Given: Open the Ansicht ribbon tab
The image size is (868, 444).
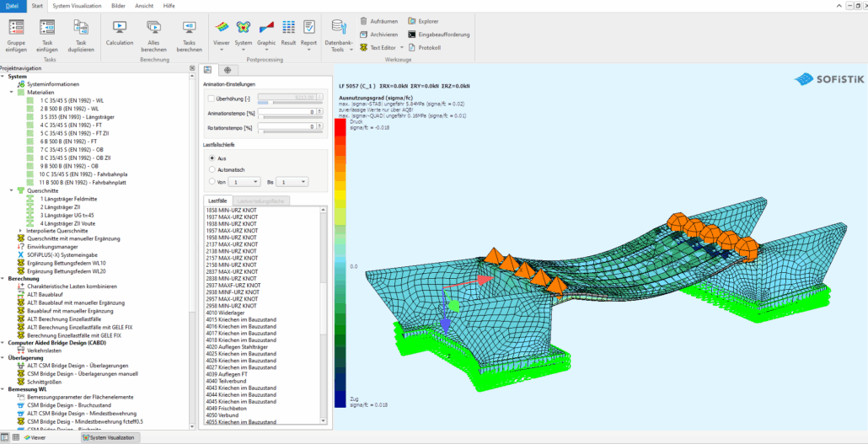Looking at the screenshot, I should pyautogui.click(x=144, y=6).
